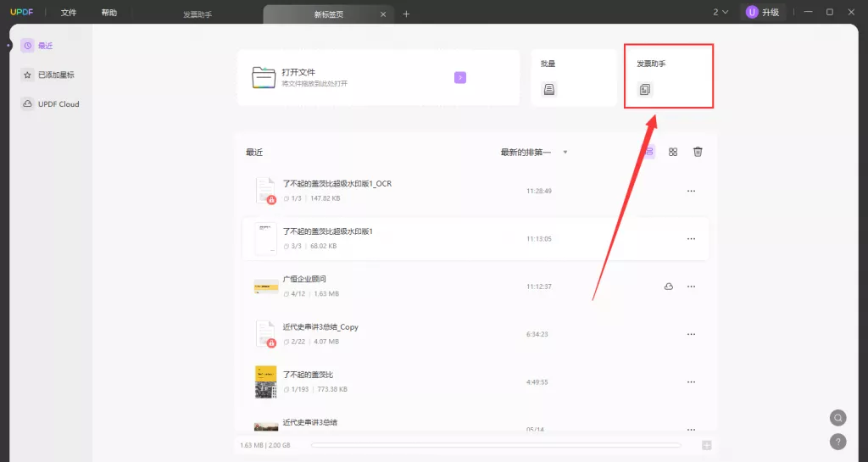Open the help question mark button
868x462 pixels.
(x=838, y=442)
